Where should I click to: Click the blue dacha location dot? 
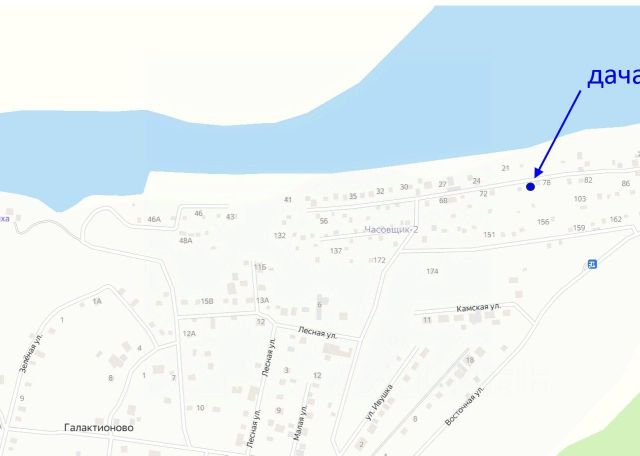(530, 187)
